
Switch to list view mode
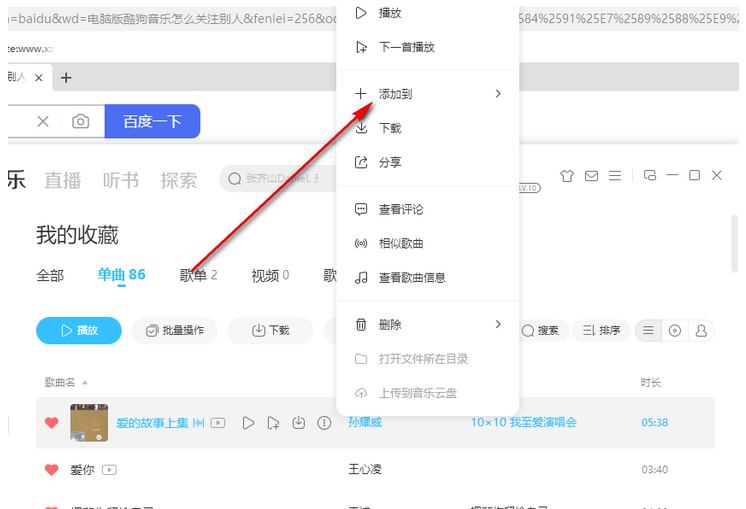pyautogui.click(x=649, y=330)
